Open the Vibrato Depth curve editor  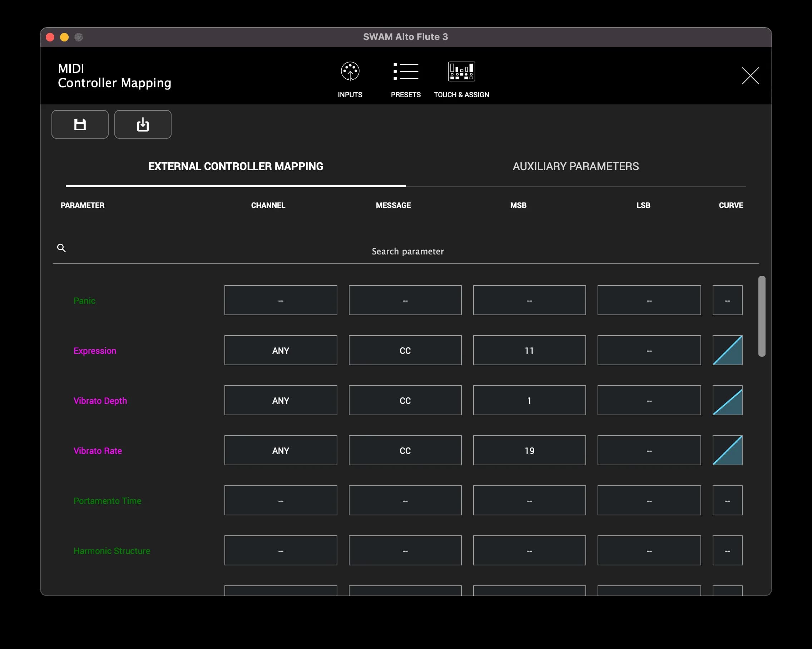(x=727, y=400)
